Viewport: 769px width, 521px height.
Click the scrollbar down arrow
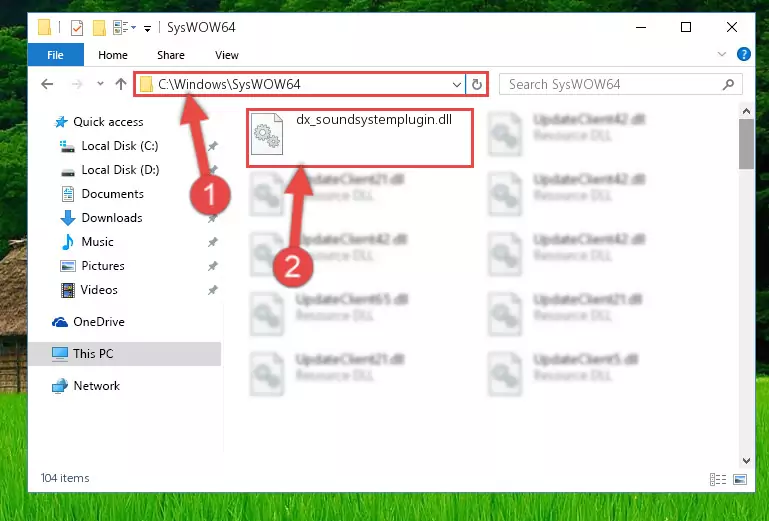[x=746, y=461]
